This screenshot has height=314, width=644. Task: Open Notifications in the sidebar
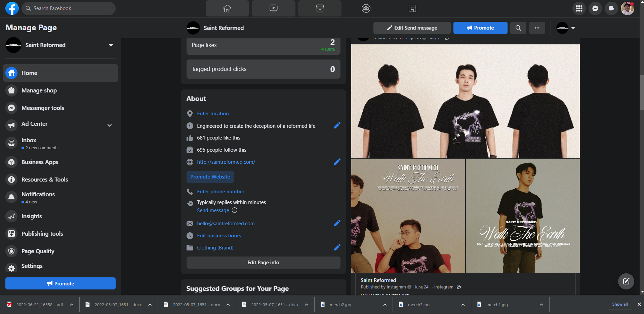pyautogui.click(x=61, y=197)
